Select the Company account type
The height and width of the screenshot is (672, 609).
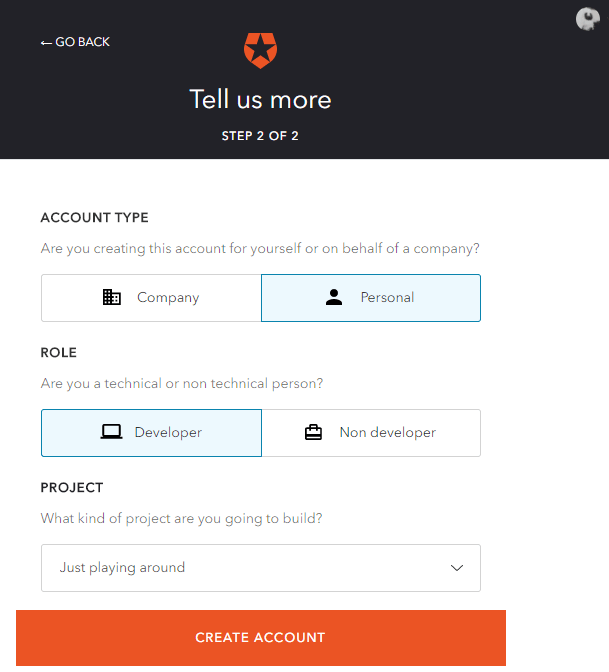coord(151,298)
